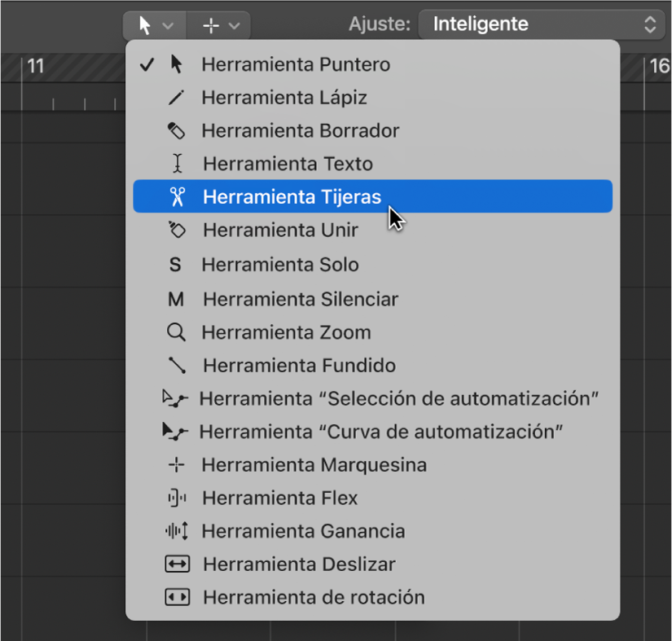Select the Herramienta Deslizar icon
Image resolution: width=672 pixels, height=641 pixels.
click(x=177, y=564)
